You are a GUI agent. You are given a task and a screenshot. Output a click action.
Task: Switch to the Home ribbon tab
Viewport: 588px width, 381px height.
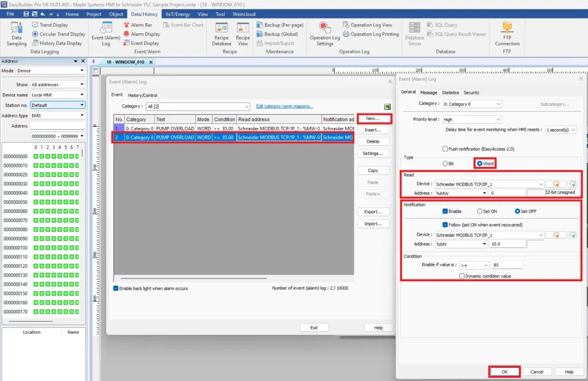click(x=72, y=14)
